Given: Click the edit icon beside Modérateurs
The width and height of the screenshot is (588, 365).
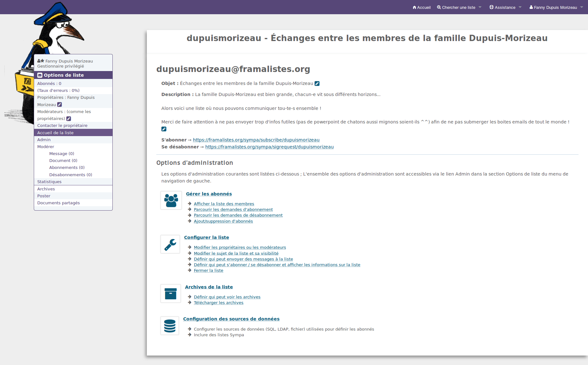Looking at the screenshot, I should point(69,119).
